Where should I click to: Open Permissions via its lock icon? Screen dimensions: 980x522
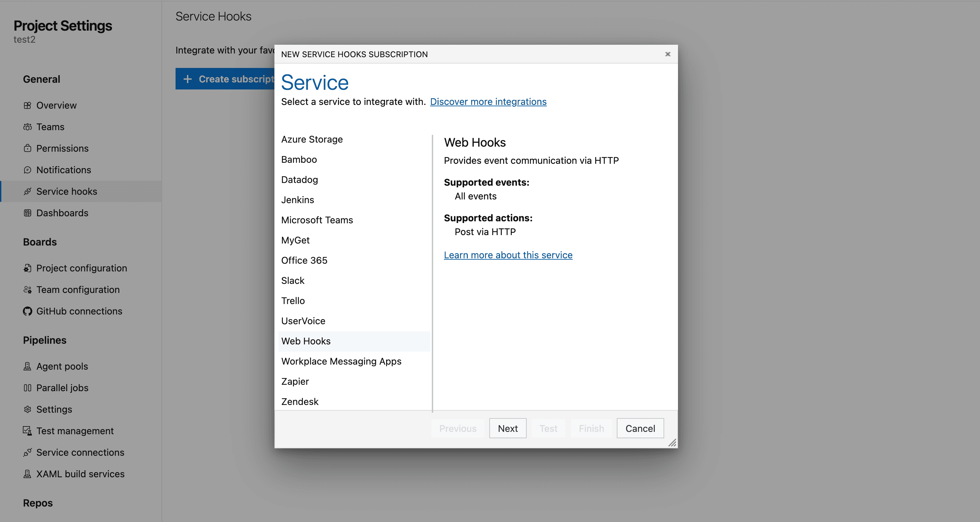(28, 148)
